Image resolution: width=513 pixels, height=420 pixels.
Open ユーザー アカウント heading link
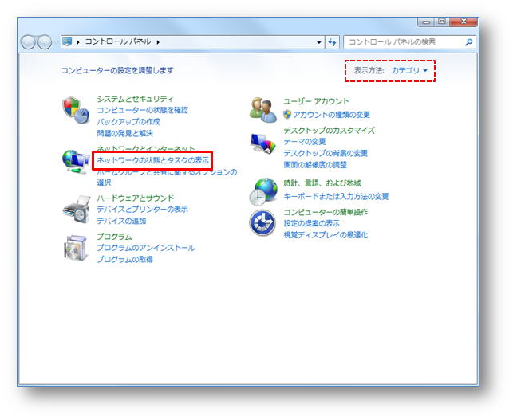(x=316, y=101)
